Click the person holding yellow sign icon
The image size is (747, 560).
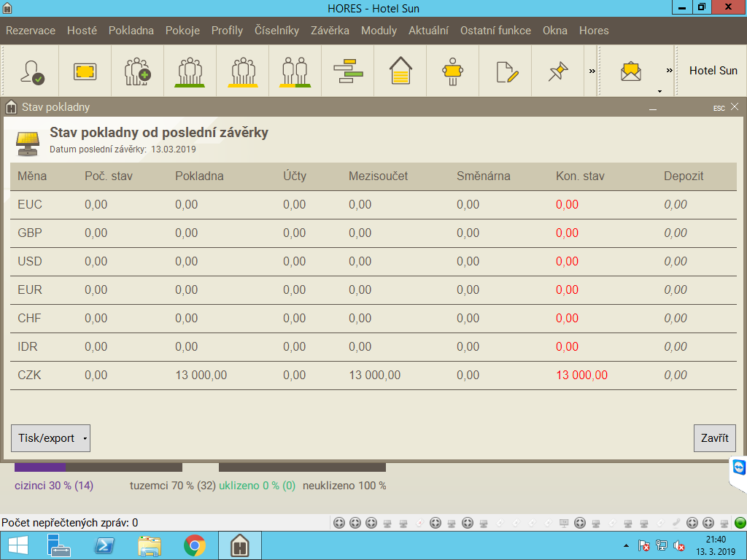point(453,71)
